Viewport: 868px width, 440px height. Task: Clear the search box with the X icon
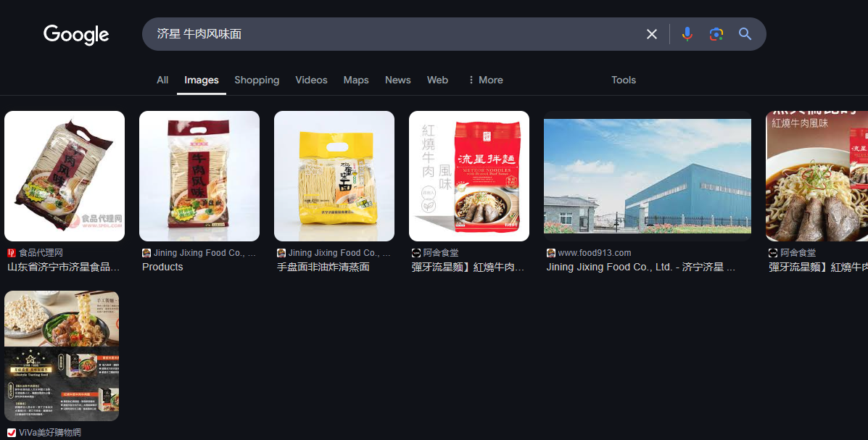[652, 34]
